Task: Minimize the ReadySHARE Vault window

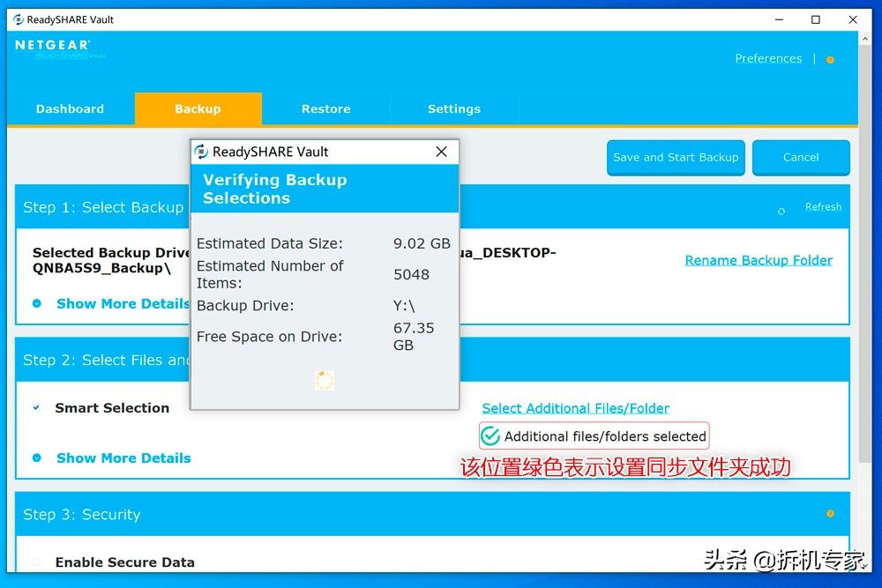Action: tap(779, 19)
